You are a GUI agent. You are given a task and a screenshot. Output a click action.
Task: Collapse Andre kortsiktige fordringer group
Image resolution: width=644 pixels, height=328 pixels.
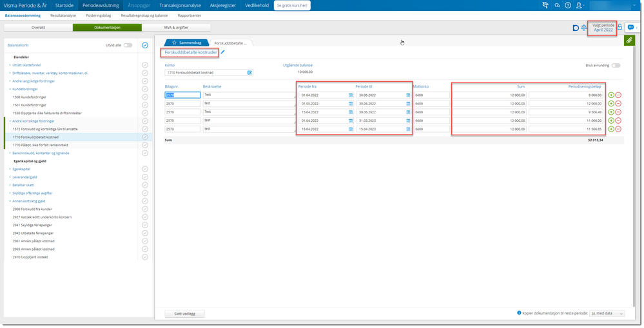click(10, 121)
